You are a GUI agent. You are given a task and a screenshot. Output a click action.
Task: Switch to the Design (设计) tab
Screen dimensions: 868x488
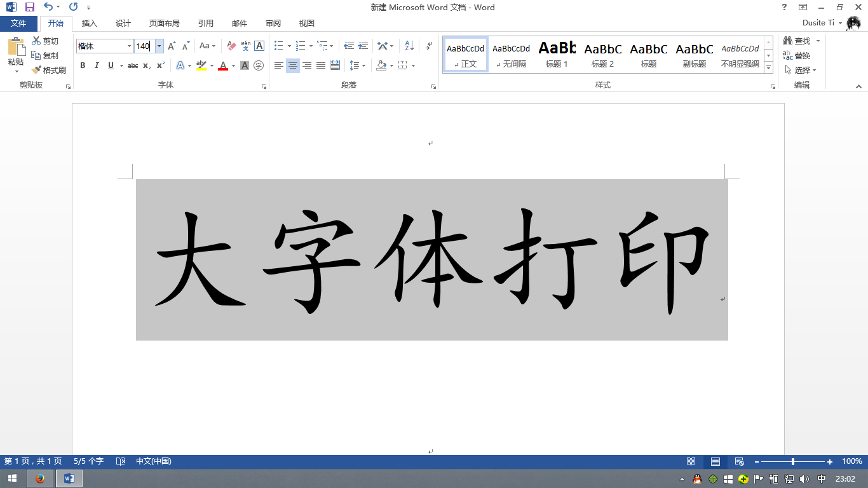point(123,23)
